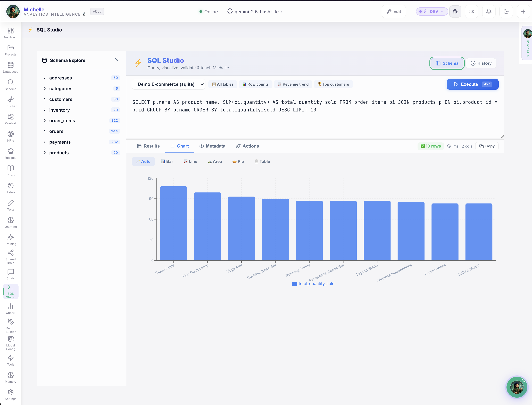
Task: Go to Shared Brain in sidebar
Action: [x=11, y=253]
